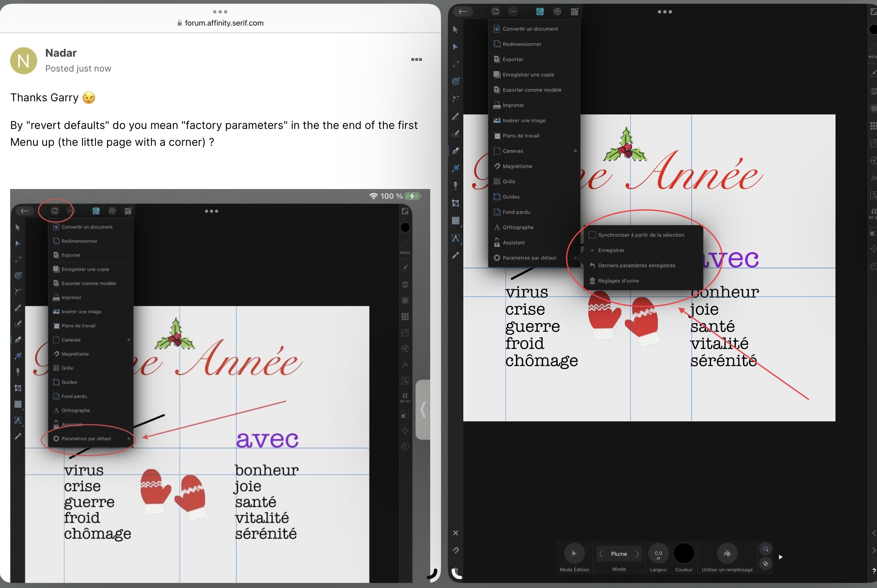Expand more context toolbar options triangle
This screenshot has height=588, width=877.
[781, 557]
